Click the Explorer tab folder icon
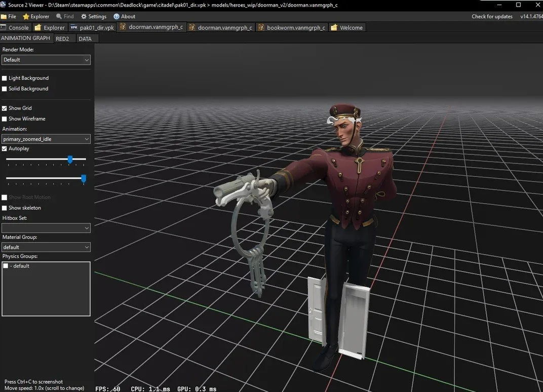The width and height of the screenshot is (543, 392). 38,27
